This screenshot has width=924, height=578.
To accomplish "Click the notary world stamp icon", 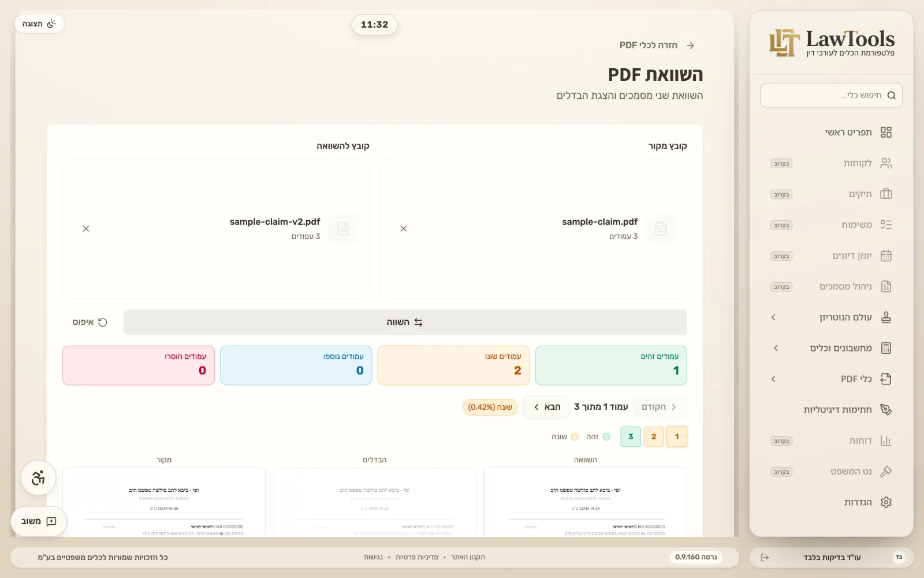I will coord(886,317).
